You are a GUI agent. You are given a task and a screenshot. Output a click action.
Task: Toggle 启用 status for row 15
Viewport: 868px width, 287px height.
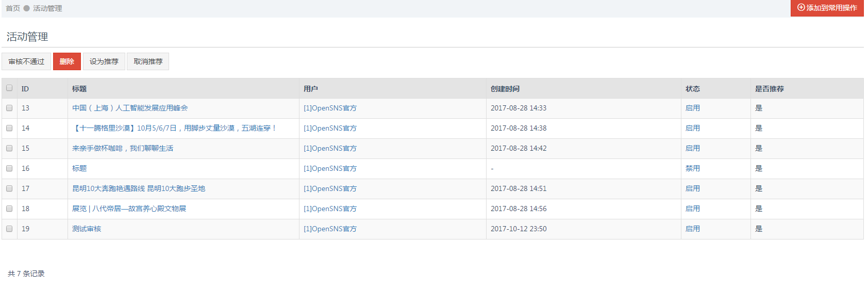click(x=693, y=148)
